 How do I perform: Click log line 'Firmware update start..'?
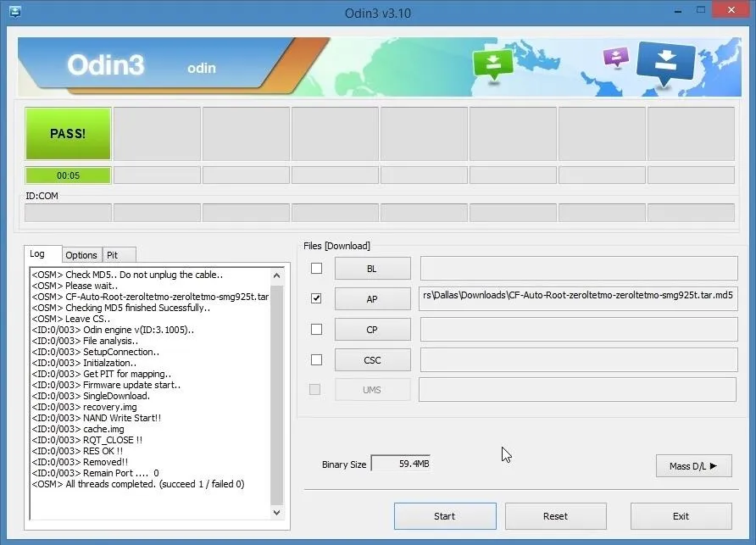(x=106, y=385)
